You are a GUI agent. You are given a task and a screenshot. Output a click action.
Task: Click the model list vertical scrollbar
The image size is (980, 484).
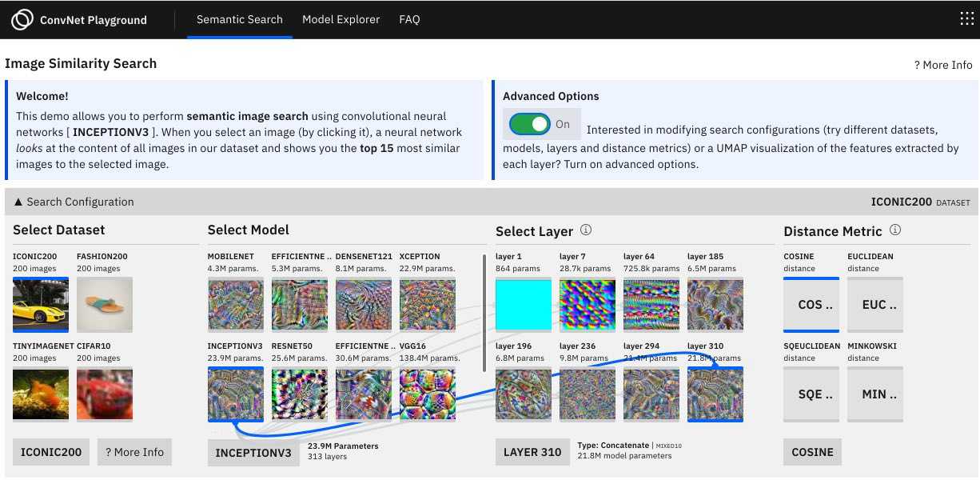click(x=485, y=312)
